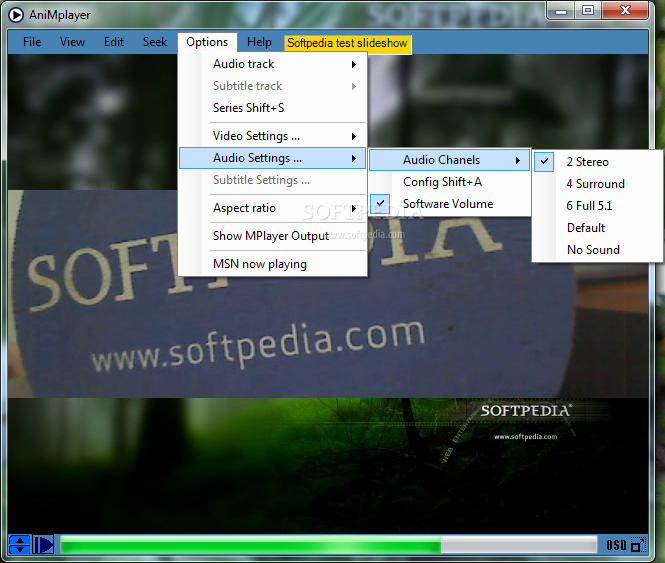Open the View menu
665x563 pixels.
point(72,42)
